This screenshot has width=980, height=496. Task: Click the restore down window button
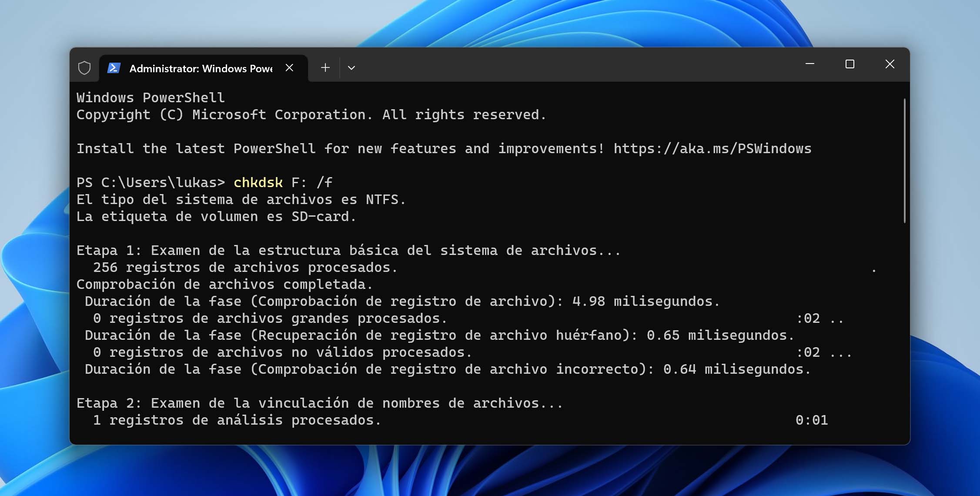(850, 63)
